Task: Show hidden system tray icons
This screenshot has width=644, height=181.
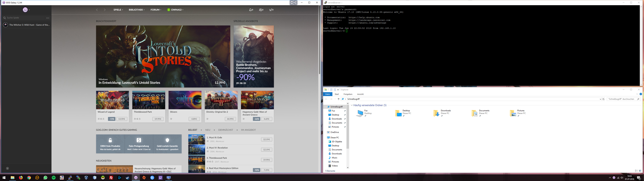Action: pos(610,178)
